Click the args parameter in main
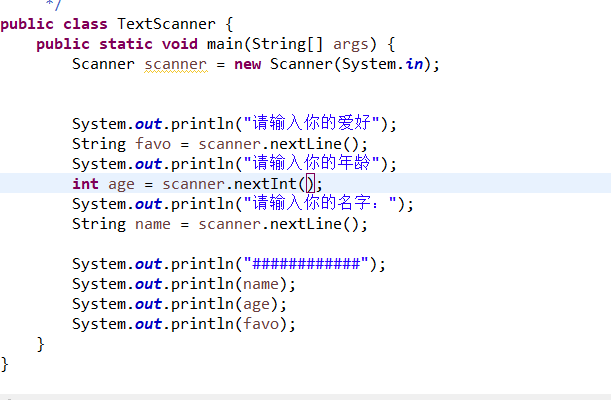611x400 pixels. [351, 45]
